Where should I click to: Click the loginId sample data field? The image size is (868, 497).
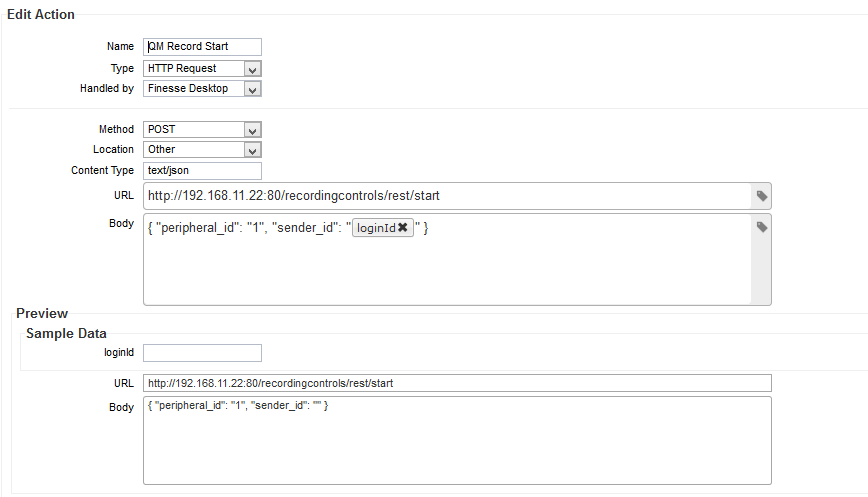[202, 353]
